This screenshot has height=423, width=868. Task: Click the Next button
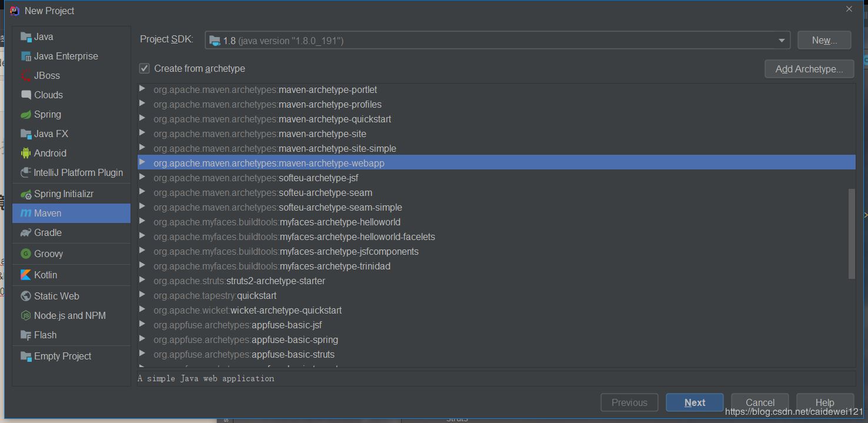(x=695, y=402)
